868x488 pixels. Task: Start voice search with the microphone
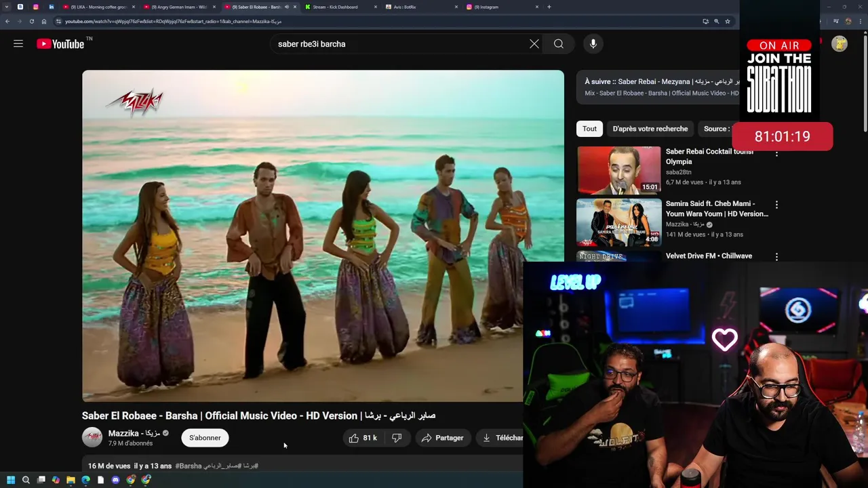(x=593, y=44)
